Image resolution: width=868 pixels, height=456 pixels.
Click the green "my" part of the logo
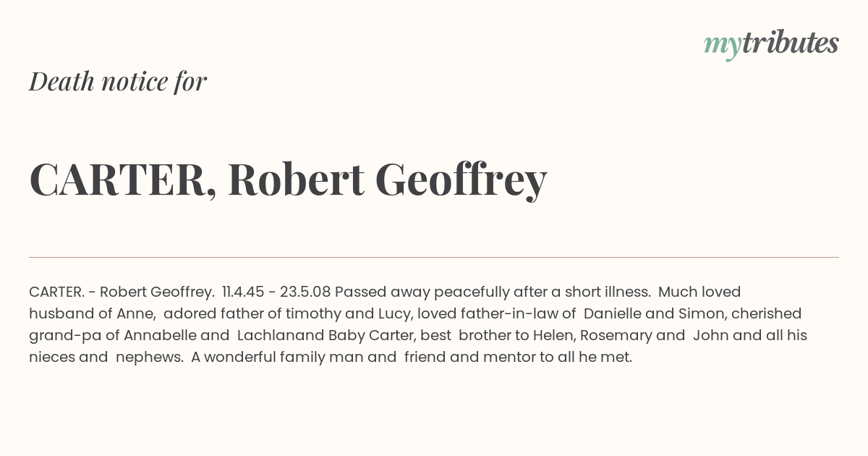(722, 45)
